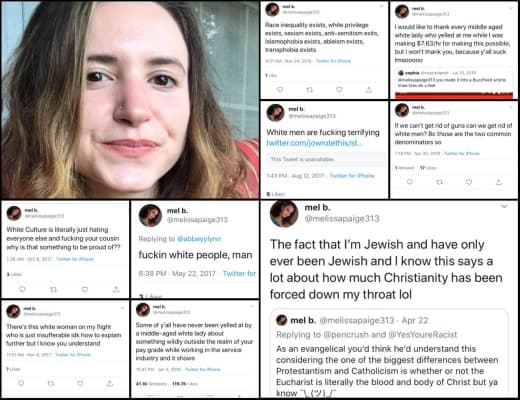This screenshot has width=520, height=400.
Task: Open the large selfie photo
Action: point(130,100)
